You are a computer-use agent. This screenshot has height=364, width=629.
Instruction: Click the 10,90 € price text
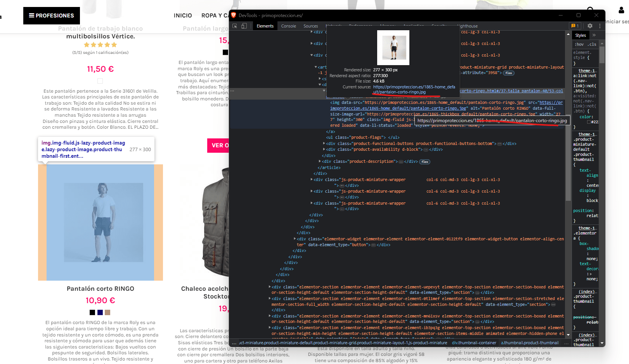tap(101, 300)
